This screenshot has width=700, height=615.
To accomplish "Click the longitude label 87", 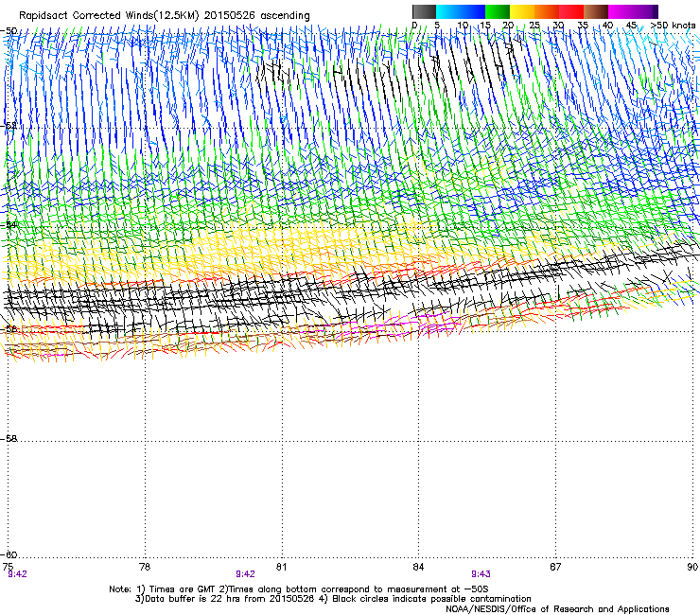I will [x=555, y=567].
